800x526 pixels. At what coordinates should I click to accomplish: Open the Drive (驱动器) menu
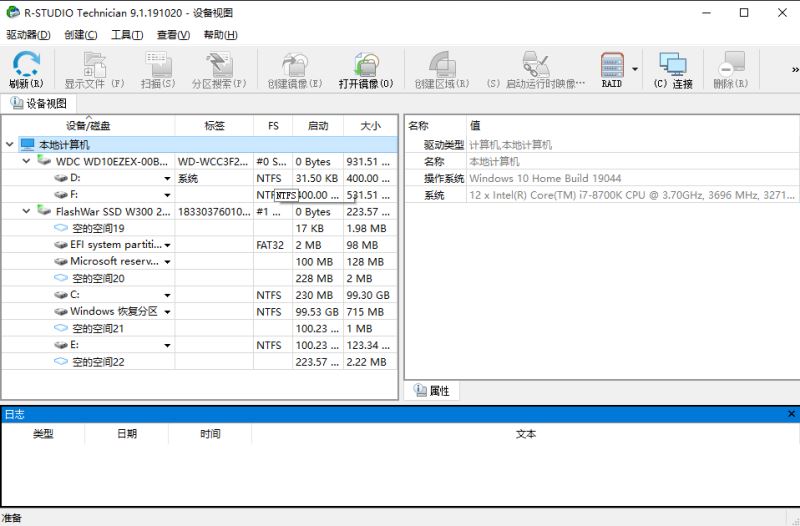click(28, 35)
